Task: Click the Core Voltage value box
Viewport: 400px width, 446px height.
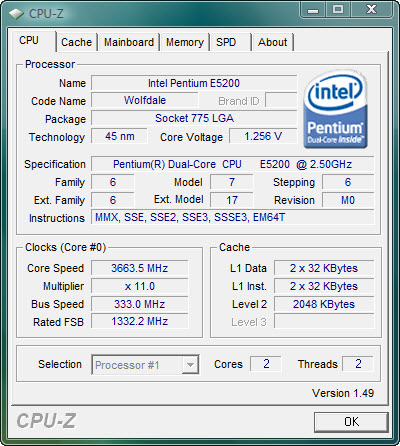Action: pyautogui.click(x=263, y=136)
